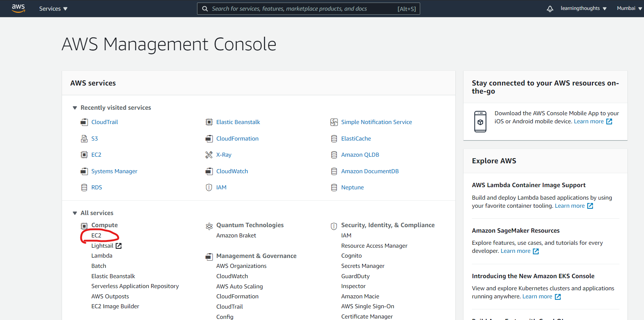Open EC2 Image Builder service
The width and height of the screenshot is (644, 320).
coord(115,306)
